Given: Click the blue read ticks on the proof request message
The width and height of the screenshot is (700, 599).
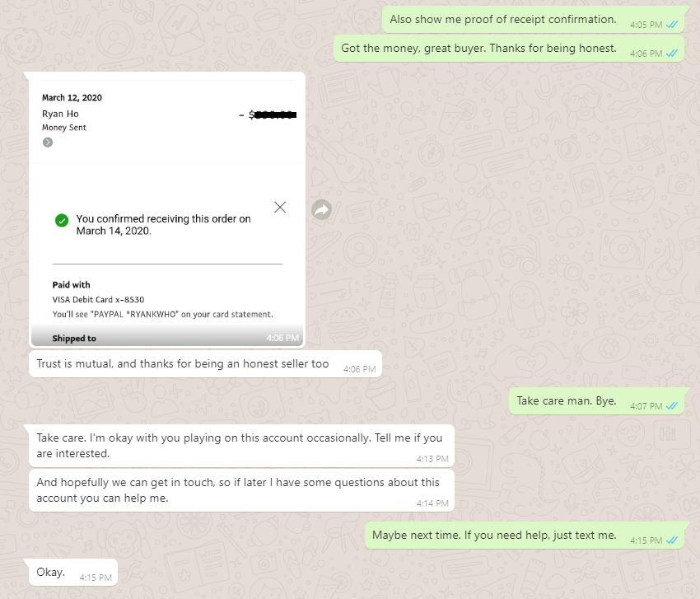Looking at the screenshot, I should pos(672,25).
